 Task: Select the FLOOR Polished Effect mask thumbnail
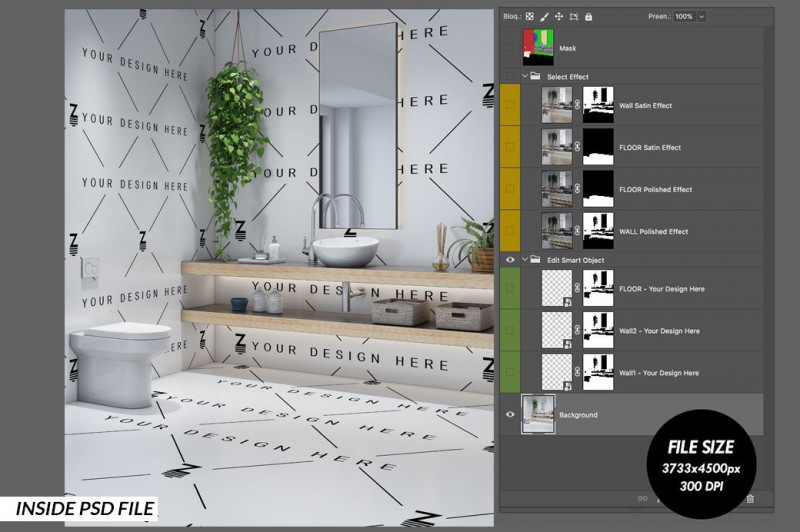(598, 188)
